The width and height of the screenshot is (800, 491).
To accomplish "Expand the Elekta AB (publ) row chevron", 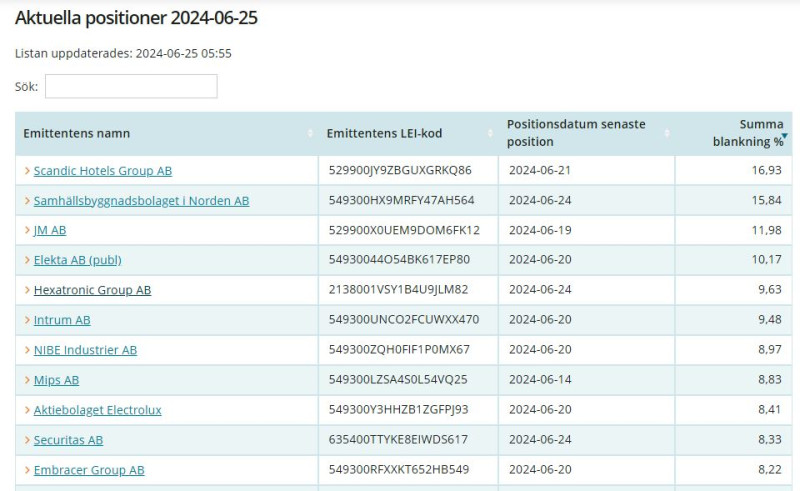I will coord(28,260).
